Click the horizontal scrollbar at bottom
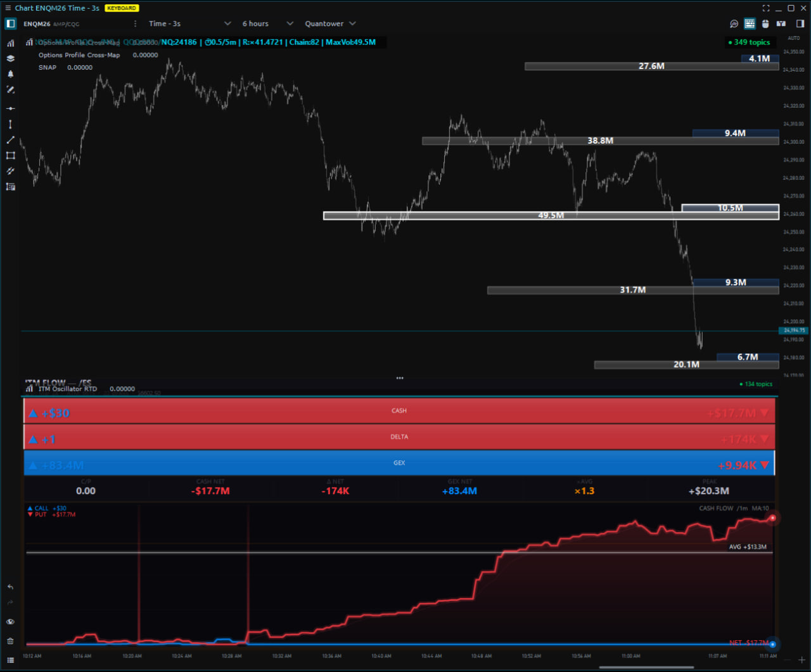Viewport: 811px width, 672px height. pos(646,667)
